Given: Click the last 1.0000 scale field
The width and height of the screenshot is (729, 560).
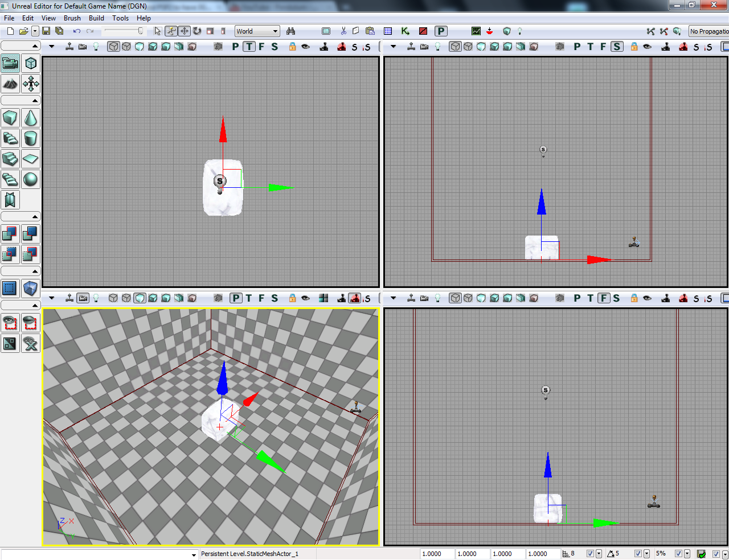Looking at the screenshot, I should pos(543,553).
